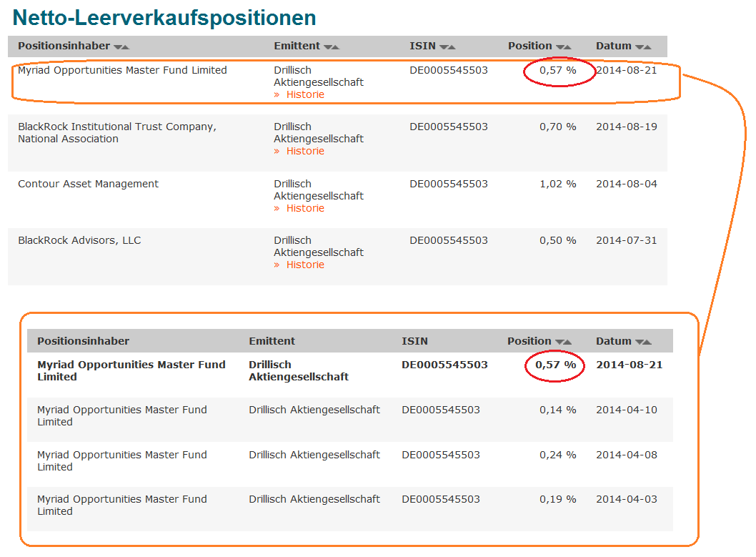Screen dimensions: 756x557
Task: Select ISIN DE0005545503 in BlackRock Institutional row
Action: [x=449, y=127]
